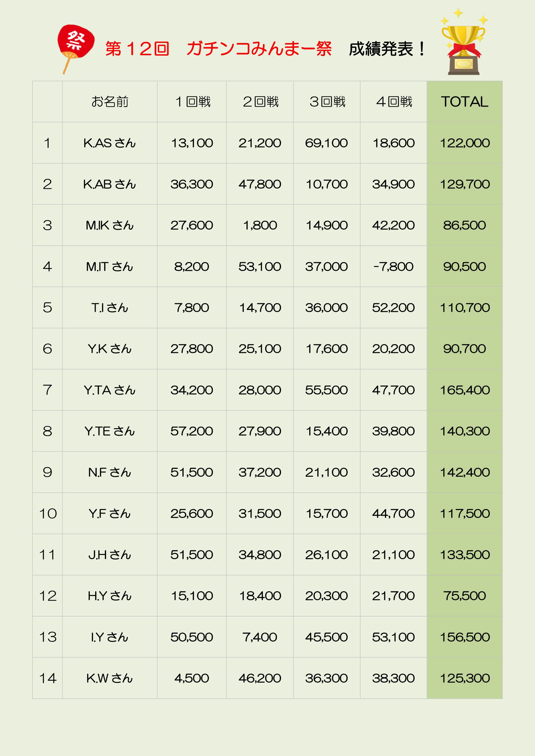Select the 1,800 score cell
The height and width of the screenshot is (756, 535).
pos(260,225)
